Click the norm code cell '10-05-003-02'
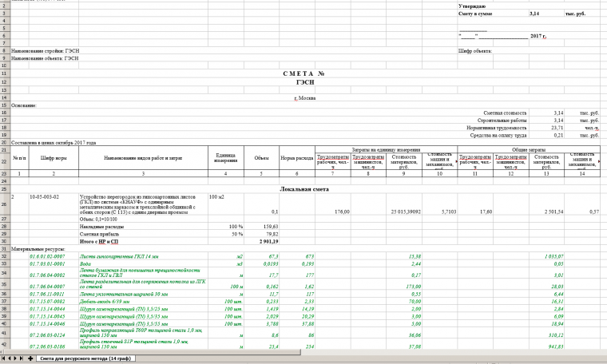This screenshot has width=607, height=364. tap(46, 196)
